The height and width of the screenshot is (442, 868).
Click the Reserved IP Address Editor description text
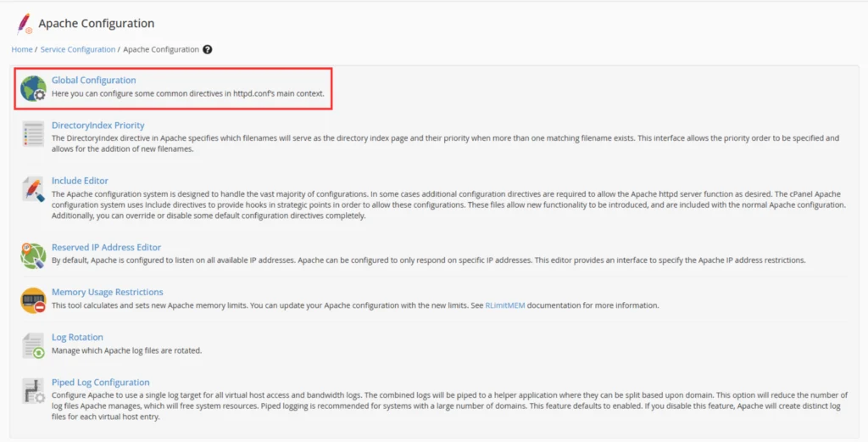[x=428, y=260]
